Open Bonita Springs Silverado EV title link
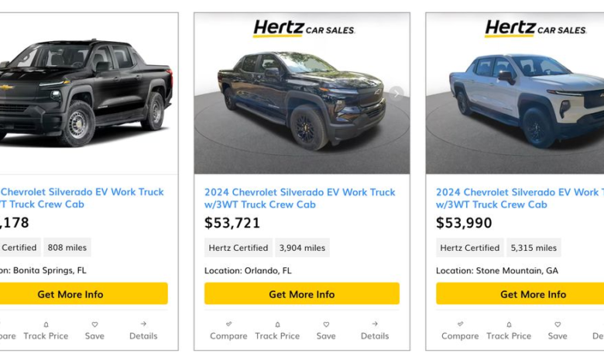The image size is (604, 364). (x=82, y=198)
